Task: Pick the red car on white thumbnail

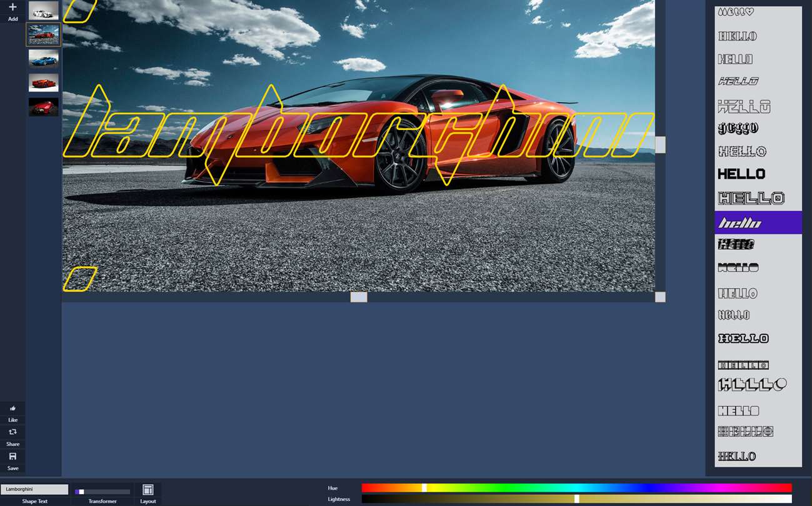Action: (x=43, y=82)
